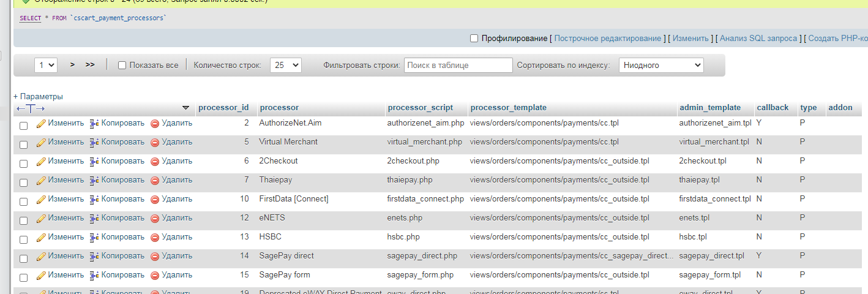Click copy icon for 2Checkout row
Image resolution: width=868 pixels, height=294 pixels.
click(x=94, y=161)
